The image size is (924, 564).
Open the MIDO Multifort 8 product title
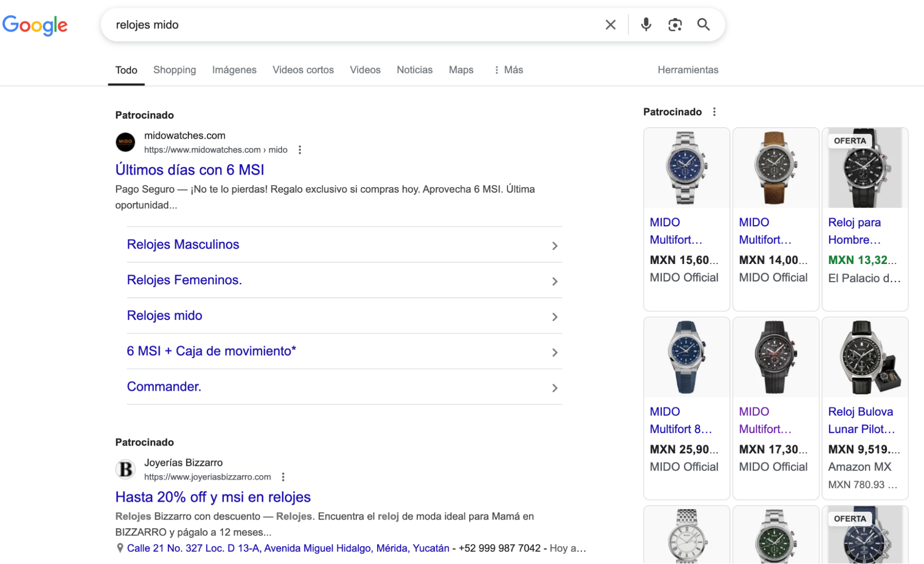point(681,420)
